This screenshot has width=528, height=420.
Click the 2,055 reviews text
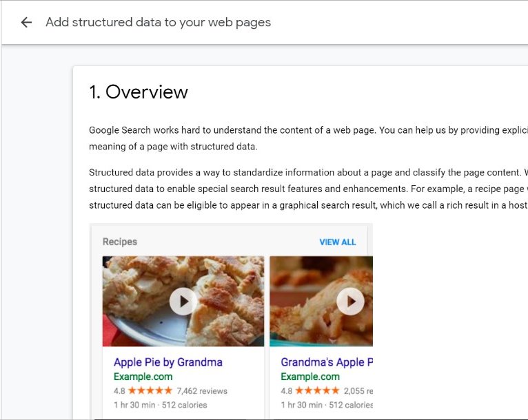coord(358,391)
